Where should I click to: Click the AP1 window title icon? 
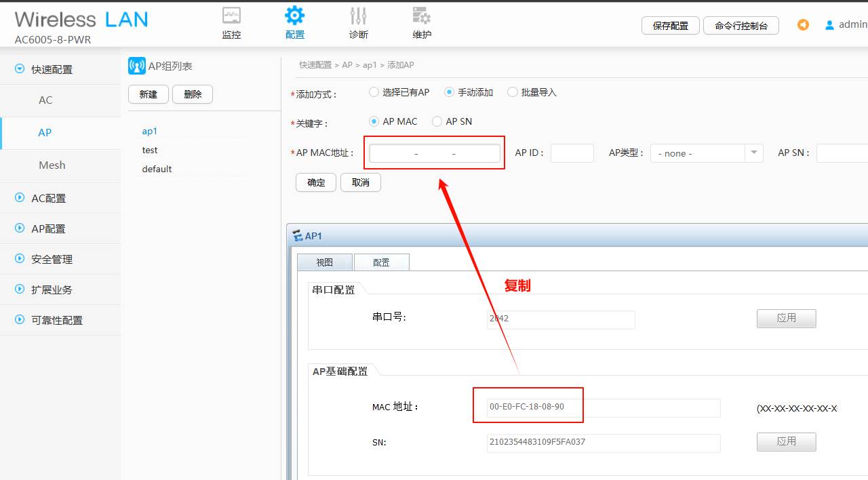(x=297, y=236)
